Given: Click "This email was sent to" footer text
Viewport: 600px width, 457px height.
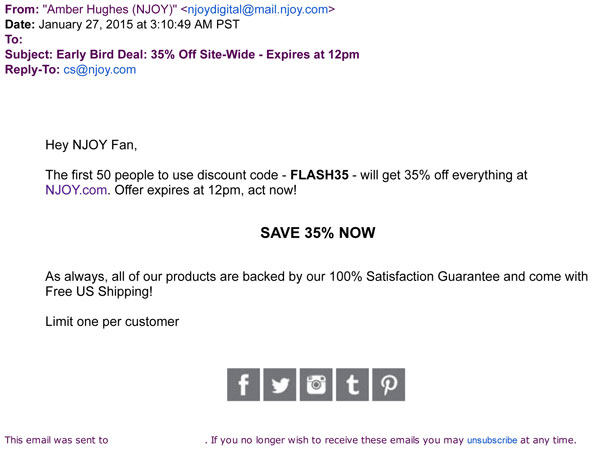Looking at the screenshot, I should [57, 440].
